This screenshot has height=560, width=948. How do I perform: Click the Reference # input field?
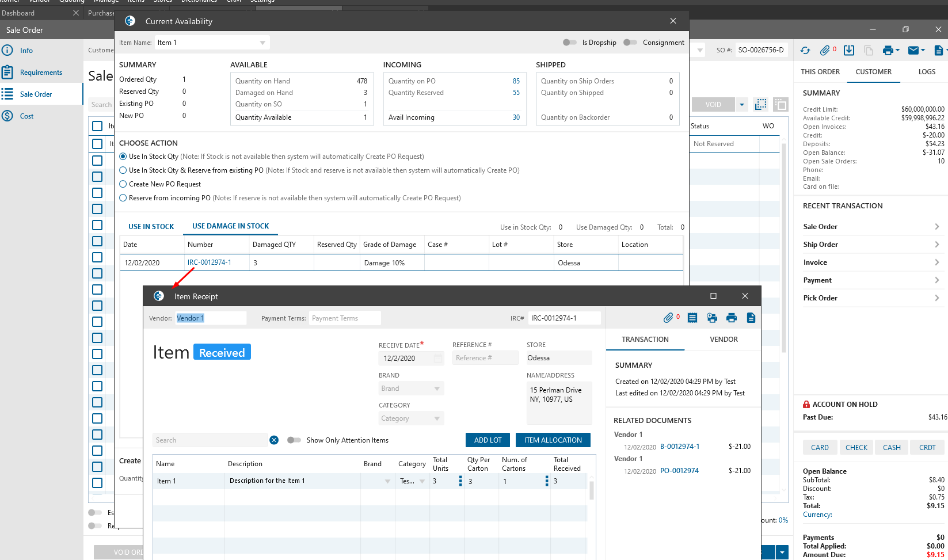(x=485, y=358)
